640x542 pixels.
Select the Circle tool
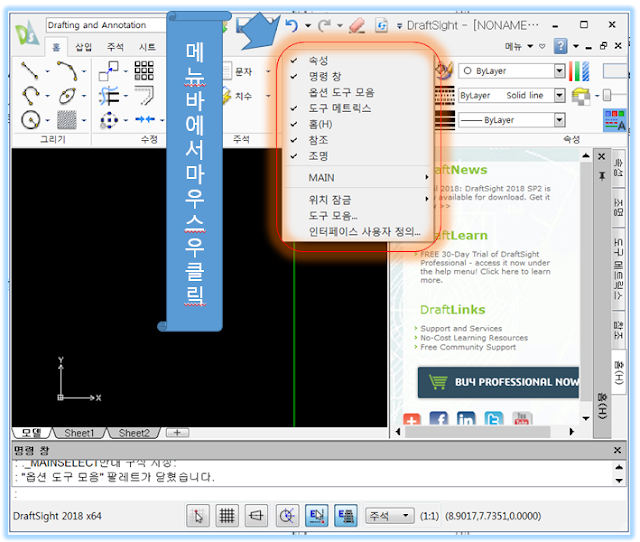[x=30, y=120]
